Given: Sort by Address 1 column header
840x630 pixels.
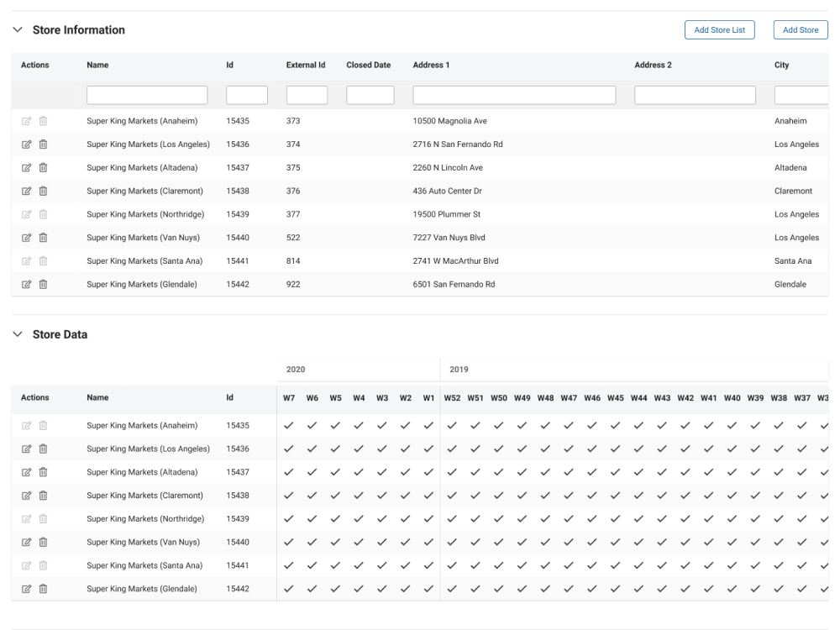Looking at the screenshot, I should click(x=431, y=65).
